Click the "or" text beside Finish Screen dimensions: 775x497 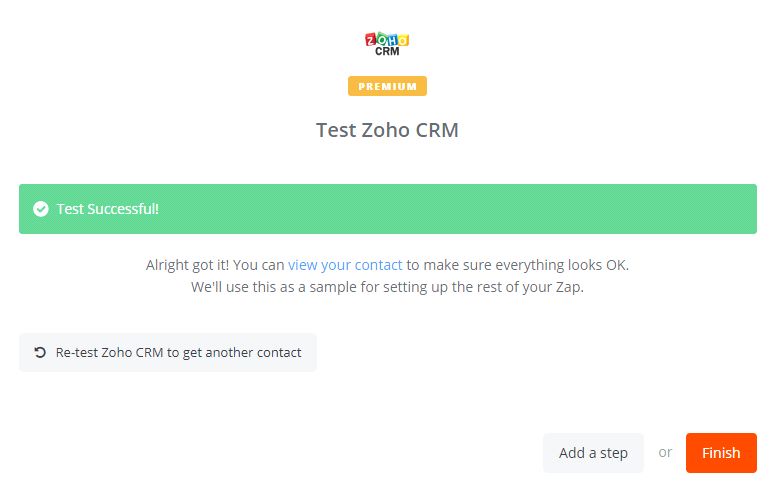[x=665, y=453]
